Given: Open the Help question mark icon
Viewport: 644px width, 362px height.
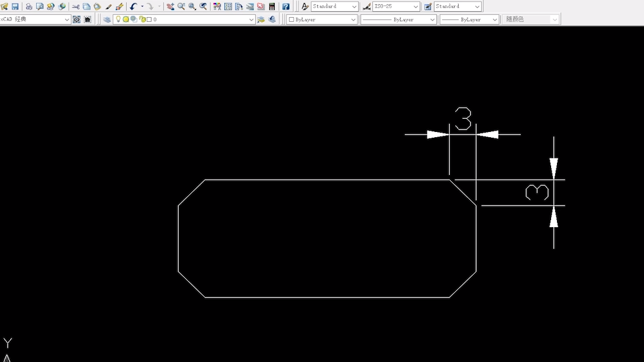Looking at the screenshot, I should [x=286, y=7].
